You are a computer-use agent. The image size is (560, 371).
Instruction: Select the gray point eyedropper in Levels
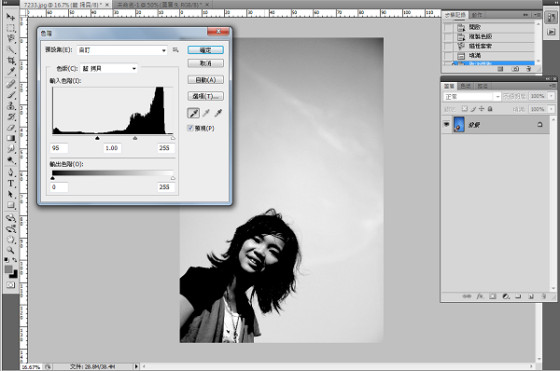click(206, 113)
